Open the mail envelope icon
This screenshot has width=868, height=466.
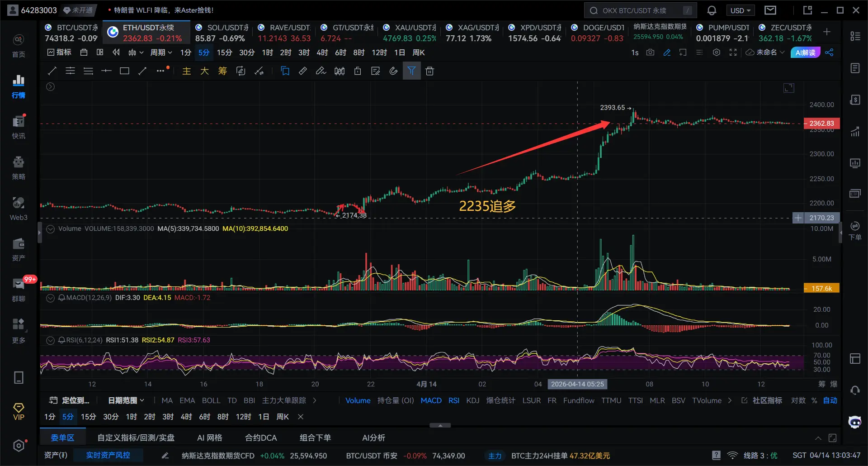point(770,10)
